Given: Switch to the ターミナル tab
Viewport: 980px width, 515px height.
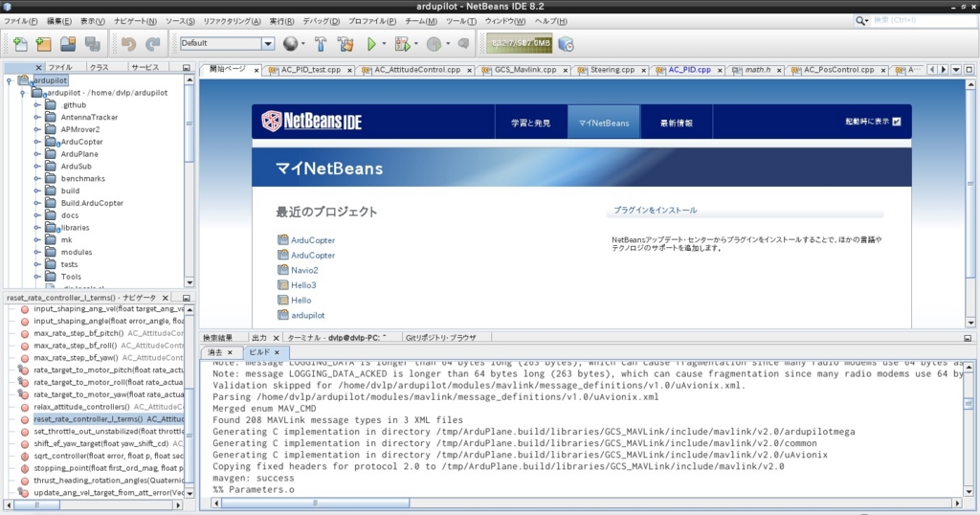Looking at the screenshot, I should [x=336, y=338].
